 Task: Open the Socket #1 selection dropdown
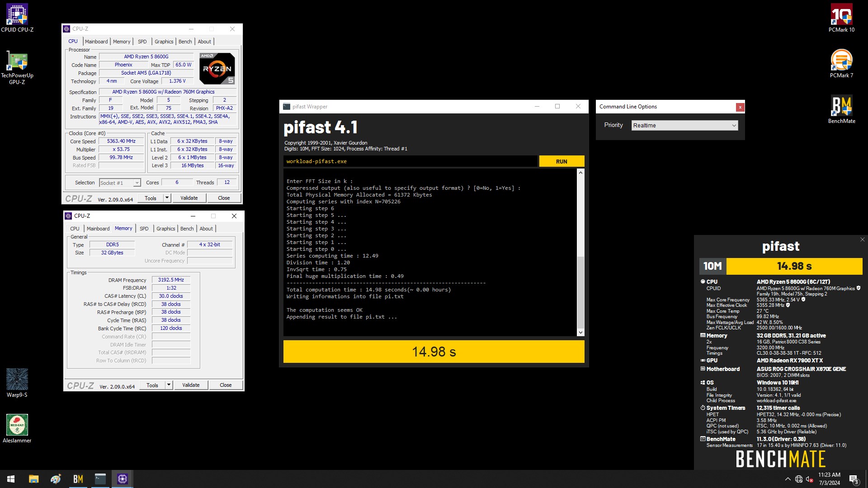pos(120,183)
